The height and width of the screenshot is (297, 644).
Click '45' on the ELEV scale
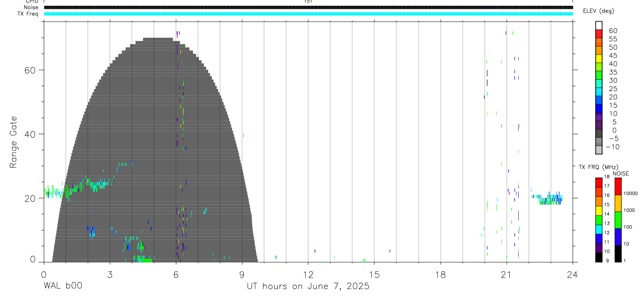(613, 56)
